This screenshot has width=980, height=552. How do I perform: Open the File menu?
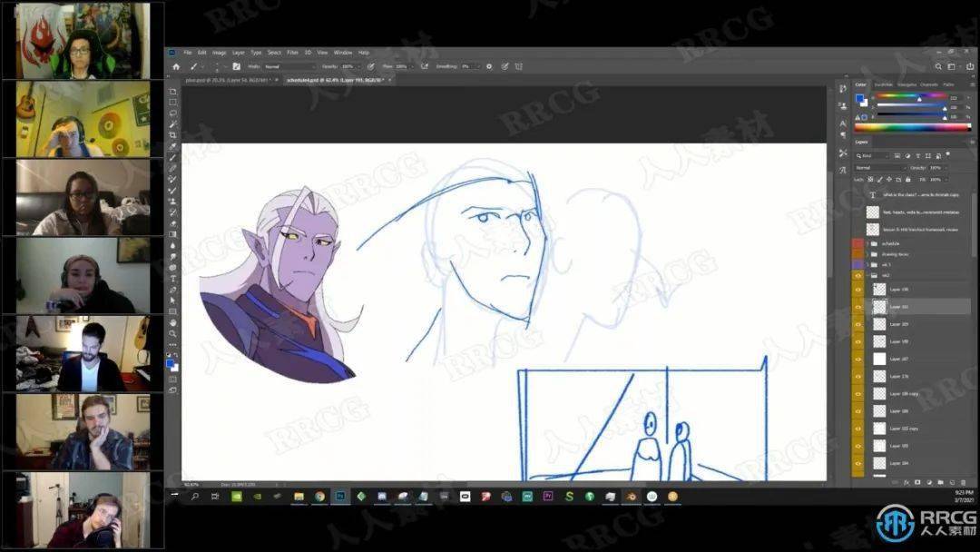click(188, 53)
